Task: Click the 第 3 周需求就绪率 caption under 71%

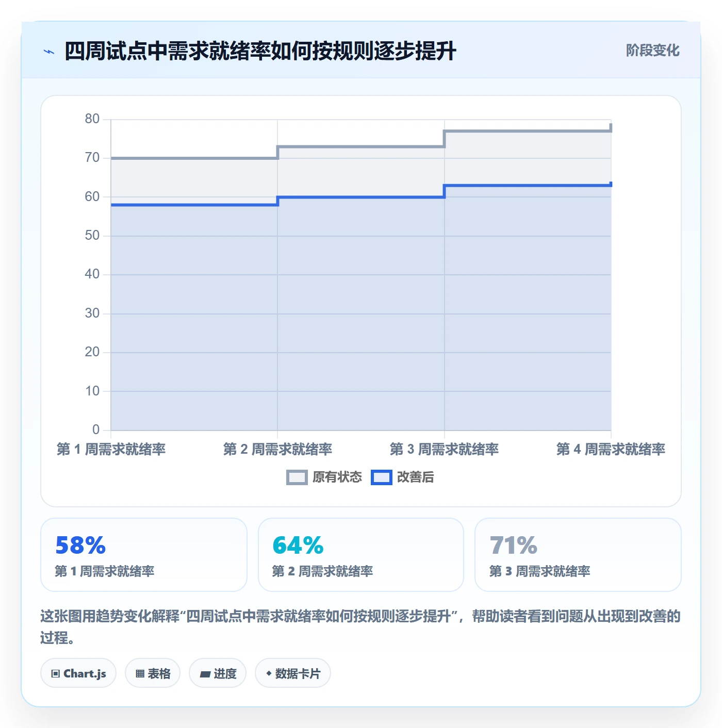Action: pyautogui.click(x=539, y=571)
